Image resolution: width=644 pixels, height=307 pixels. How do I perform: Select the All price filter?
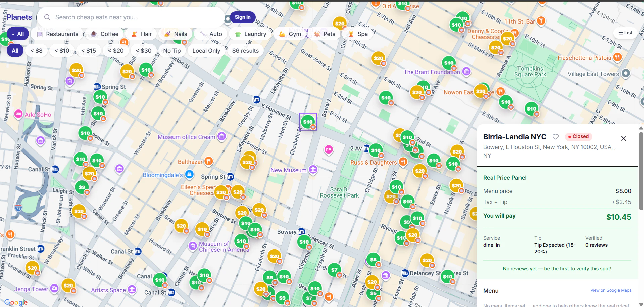click(x=15, y=51)
